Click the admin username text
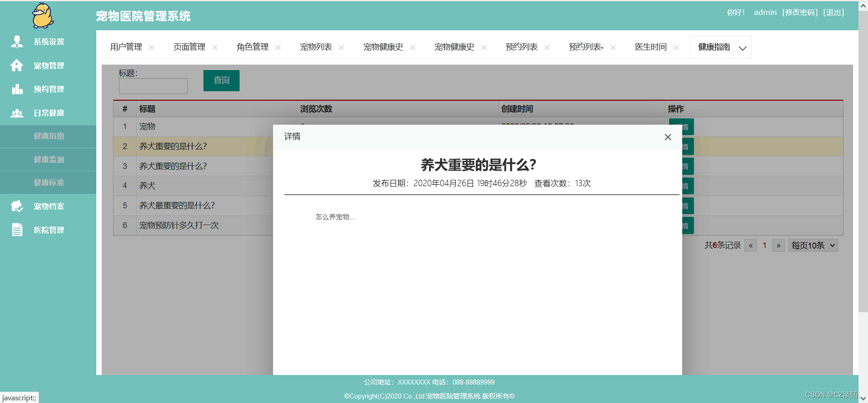The width and height of the screenshot is (868, 403). (765, 13)
